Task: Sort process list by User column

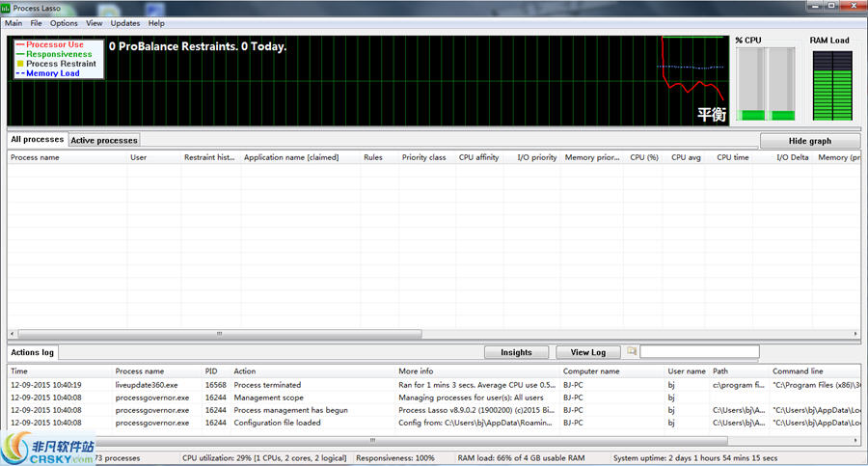Action: [154, 157]
